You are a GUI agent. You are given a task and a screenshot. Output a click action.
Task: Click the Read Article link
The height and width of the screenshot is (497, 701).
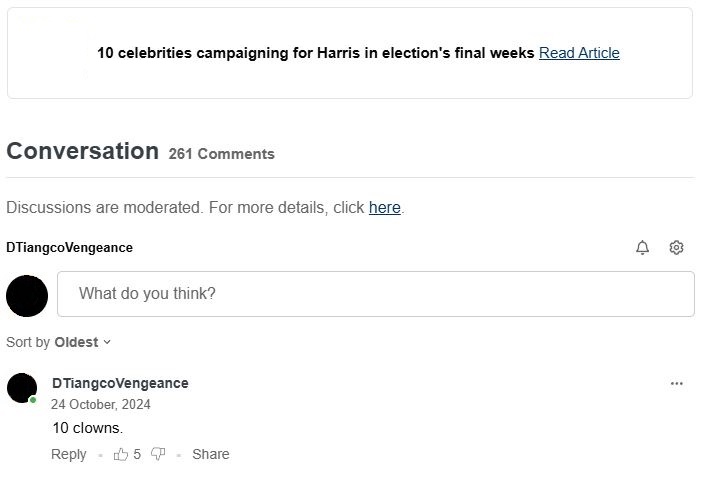click(x=579, y=53)
